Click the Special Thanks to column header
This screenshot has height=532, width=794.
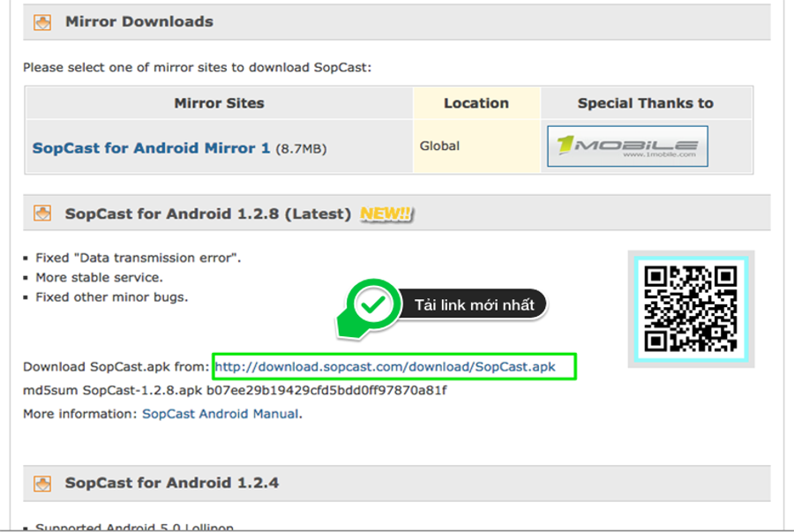[x=646, y=103]
